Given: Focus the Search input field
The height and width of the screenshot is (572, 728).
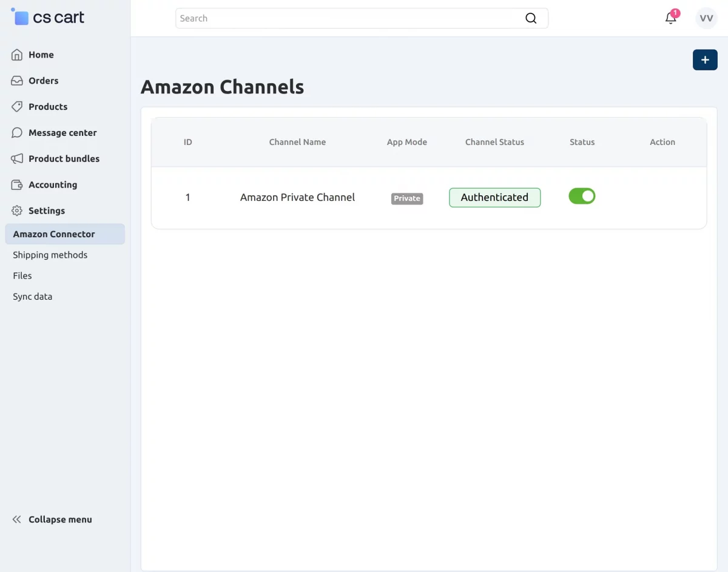Looking at the screenshot, I should click(x=362, y=18).
